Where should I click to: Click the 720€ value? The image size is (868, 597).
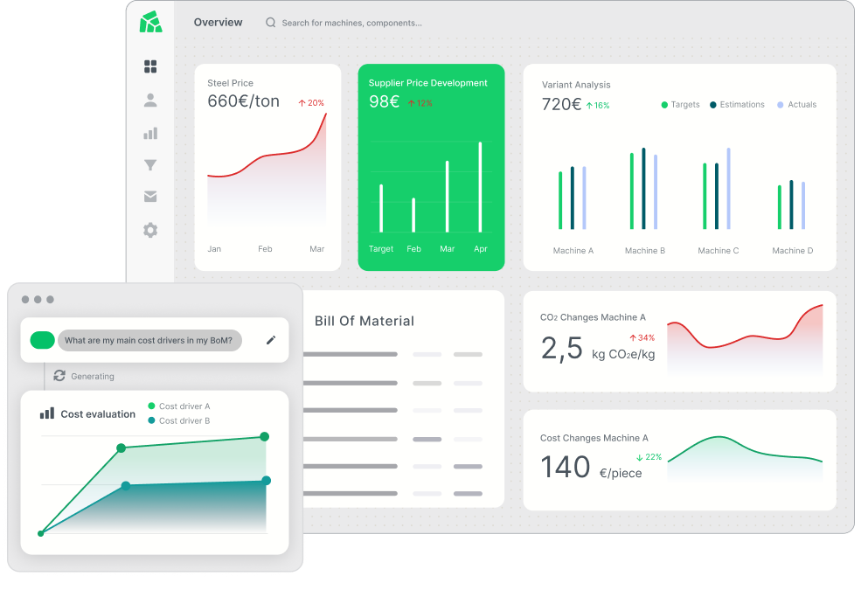561,104
